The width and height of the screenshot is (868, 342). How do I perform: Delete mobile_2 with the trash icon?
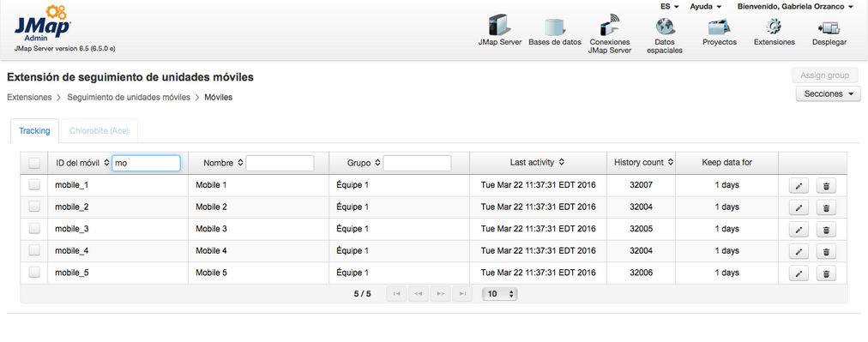click(826, 208)
